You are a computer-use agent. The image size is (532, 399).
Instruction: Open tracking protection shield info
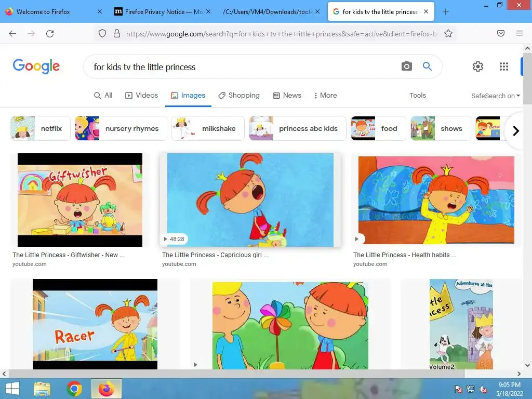click(x=102, y=33)
